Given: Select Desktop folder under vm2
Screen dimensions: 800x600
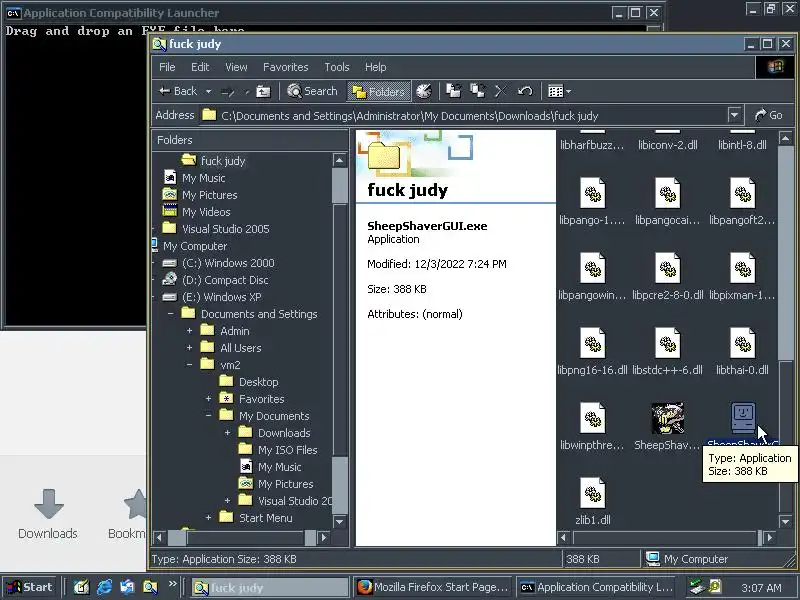Looking at the screenshot, I should 259,382.
